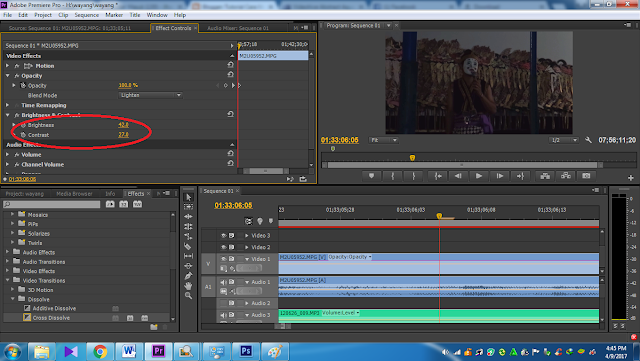The height and width of the screenshot is (361, 640).
Task: Reset the Brightness & Contrast effect
Action: coord(230,114)
